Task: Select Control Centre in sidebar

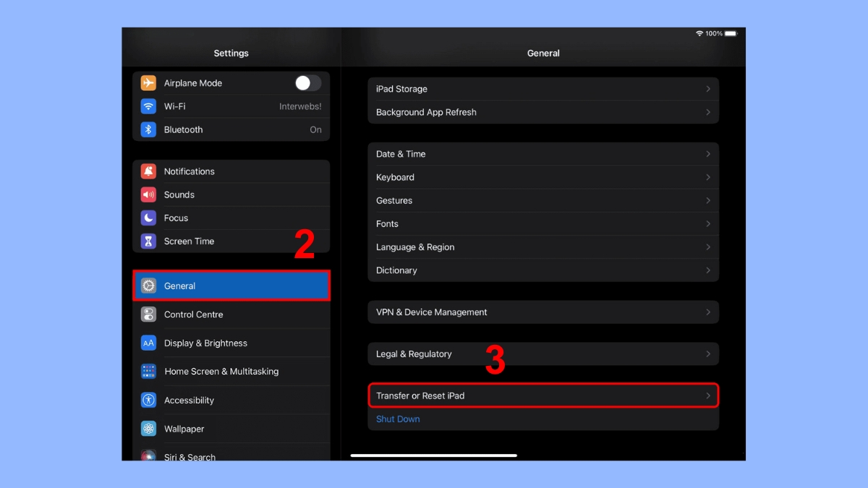Action: [231, 314]
